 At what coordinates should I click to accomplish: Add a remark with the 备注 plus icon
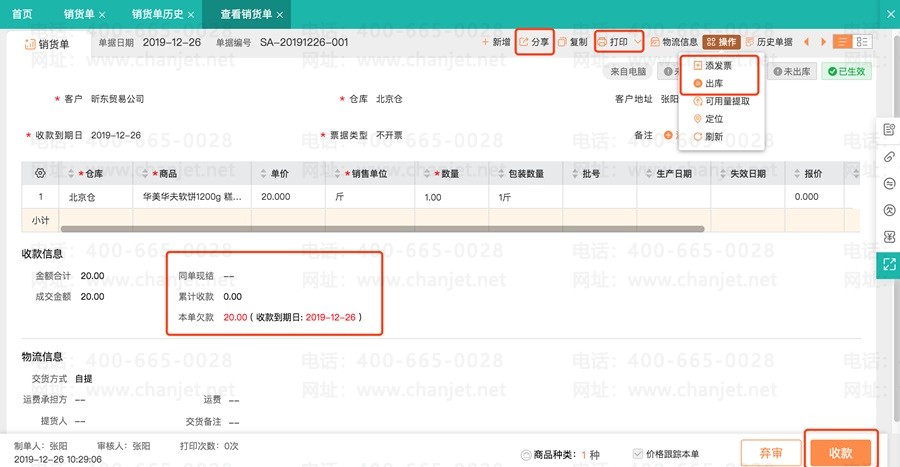668,135
